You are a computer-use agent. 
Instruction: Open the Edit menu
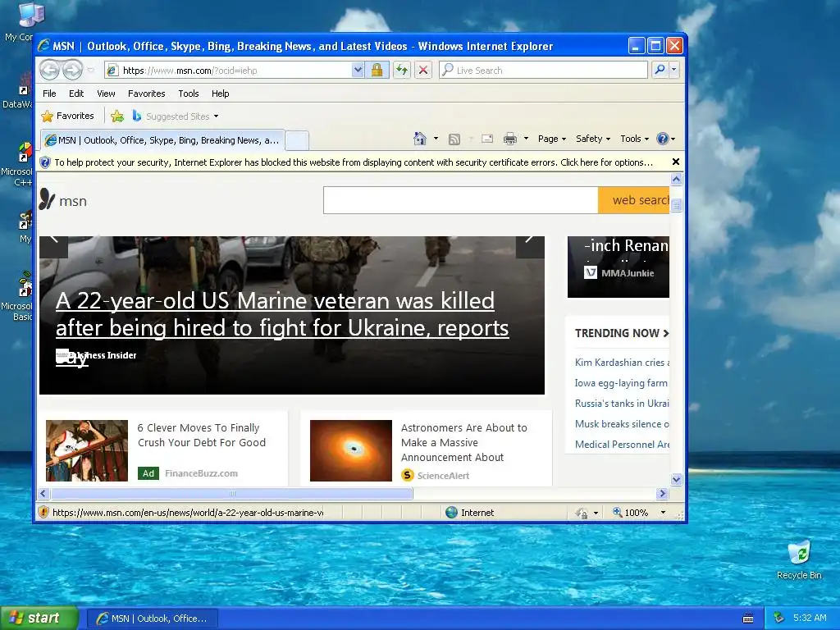coord(76,94)
